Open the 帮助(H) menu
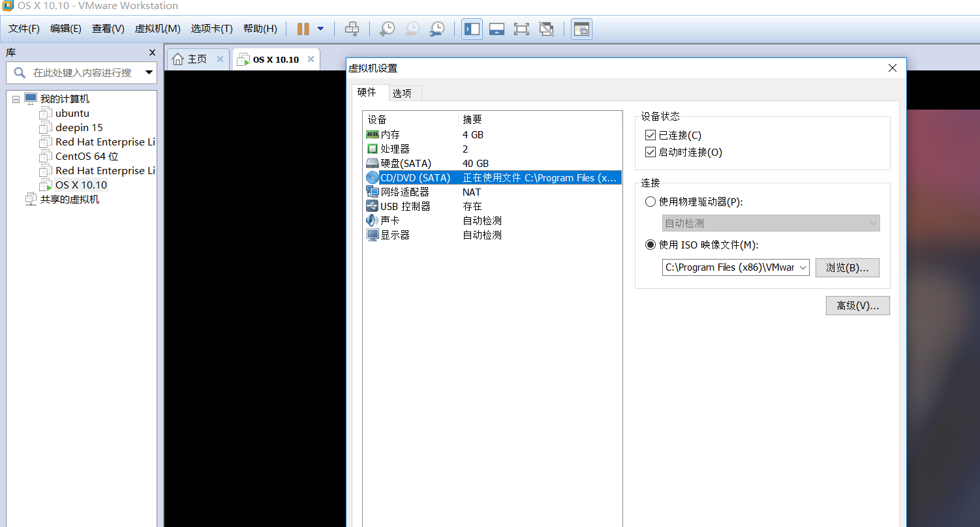This screenshot has width=980, height=527. click(x=260, y=29)
